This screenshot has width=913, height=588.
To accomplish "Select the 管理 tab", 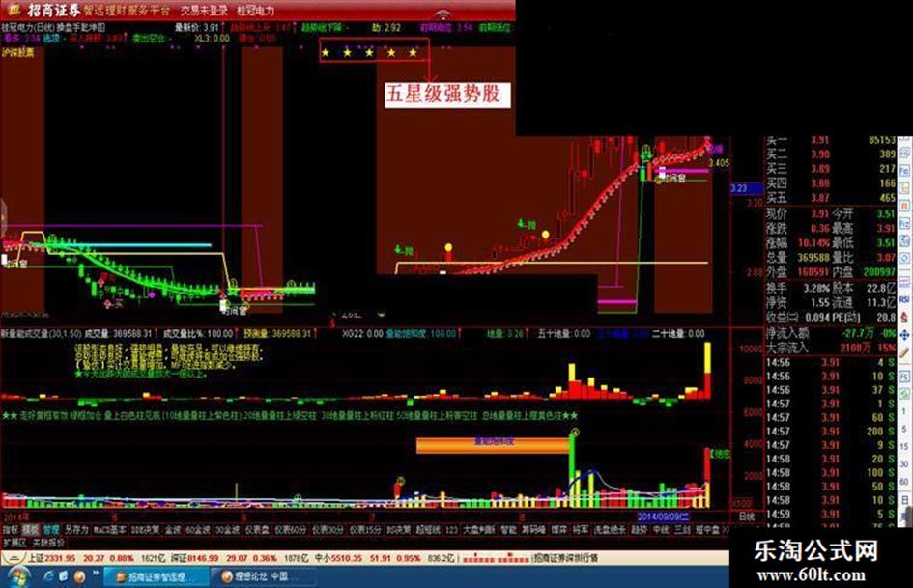I will (x=50, y=530).
